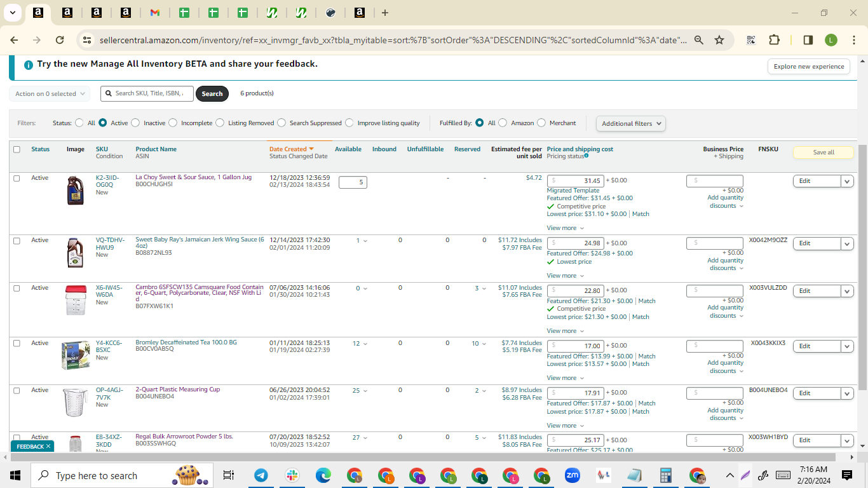Click the inventory Search button
The height and width of the screenshot is (488, 868).
point(212,94)
